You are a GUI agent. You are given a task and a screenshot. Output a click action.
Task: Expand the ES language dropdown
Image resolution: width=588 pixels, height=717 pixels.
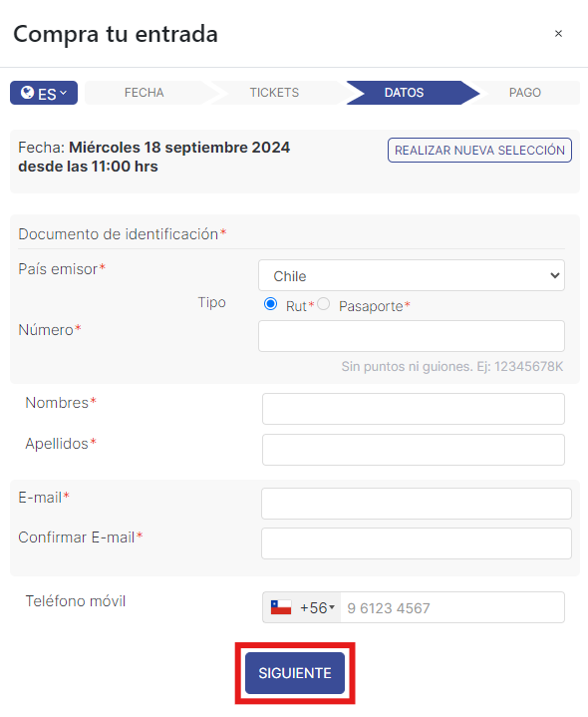click(x=44, y=93)
